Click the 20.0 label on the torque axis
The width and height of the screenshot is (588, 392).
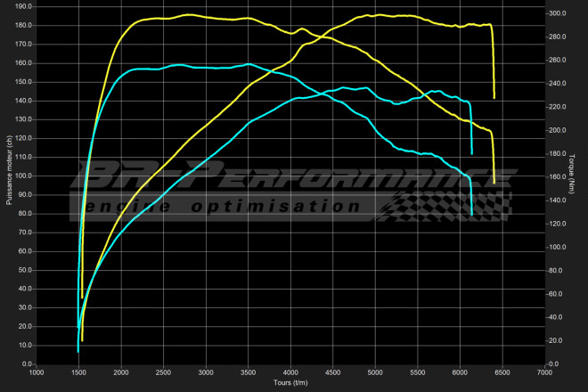point(557,340)
